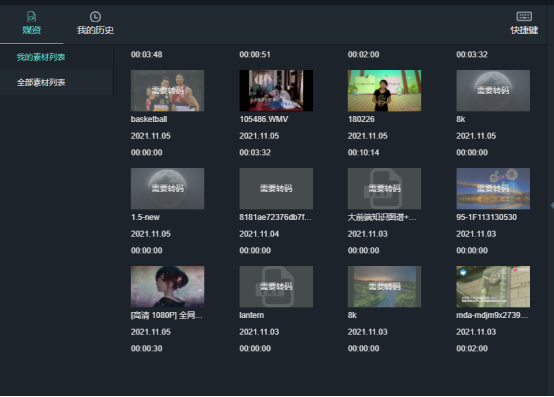Click the 大前端知识图谱 document icon thumbnail

(x=384, y=189)
